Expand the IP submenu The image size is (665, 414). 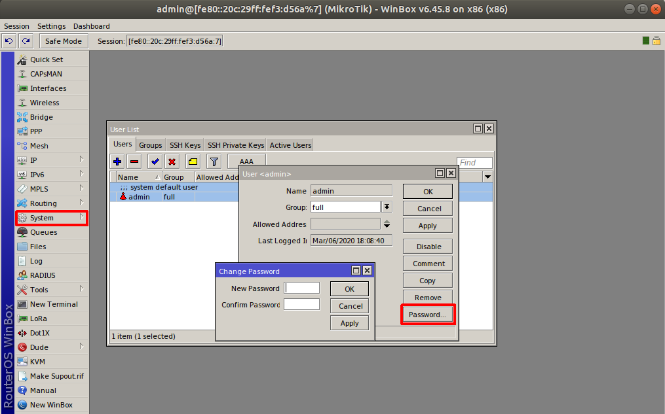pos(81,159)
